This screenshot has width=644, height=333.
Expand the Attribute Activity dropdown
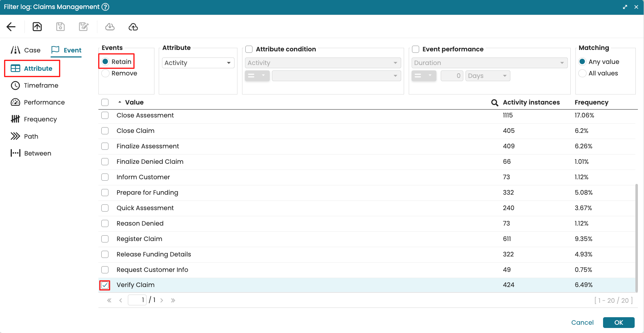198,63
